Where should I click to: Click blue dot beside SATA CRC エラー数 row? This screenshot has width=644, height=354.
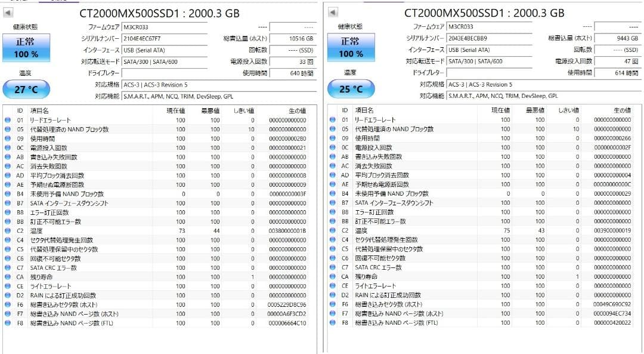click(7, 267)
